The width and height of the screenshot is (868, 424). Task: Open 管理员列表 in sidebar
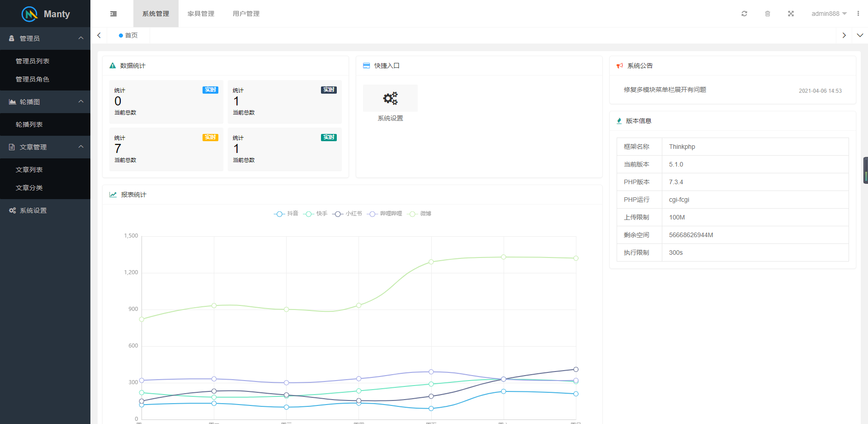[45, 61]
